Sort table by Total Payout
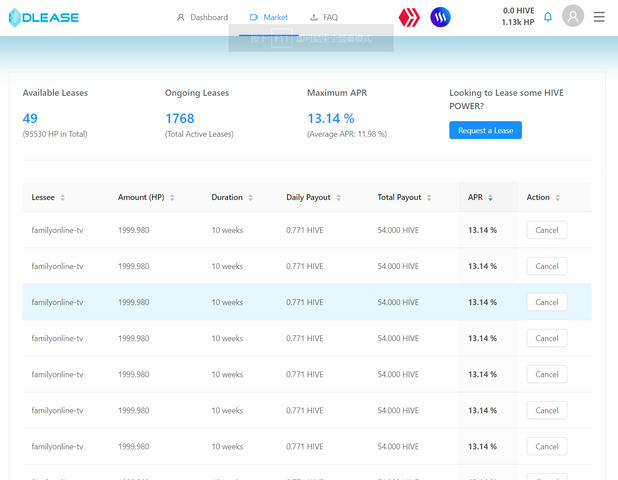The width and height of the screenshot is (618, 480). click(404, 198)
